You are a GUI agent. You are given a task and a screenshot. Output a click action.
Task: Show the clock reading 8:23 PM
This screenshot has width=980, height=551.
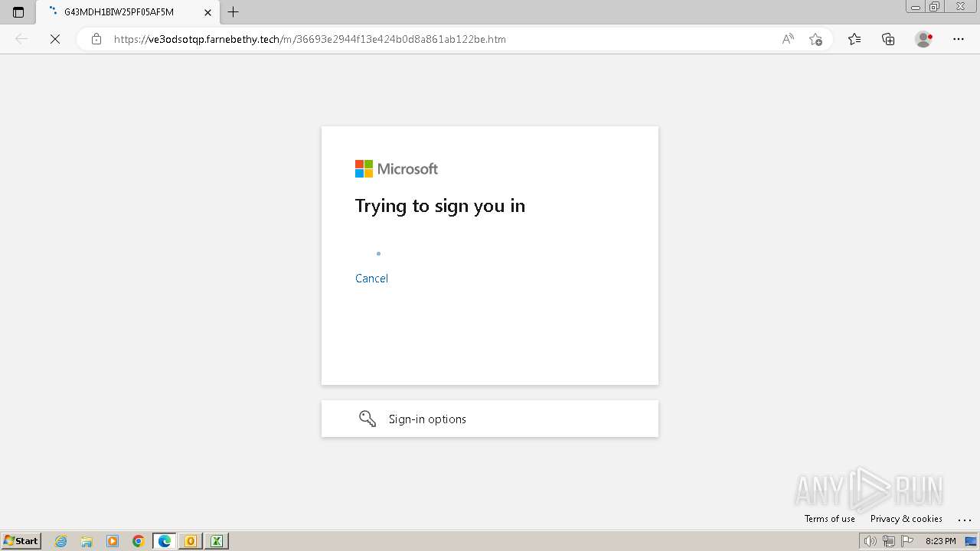point(940,541)
